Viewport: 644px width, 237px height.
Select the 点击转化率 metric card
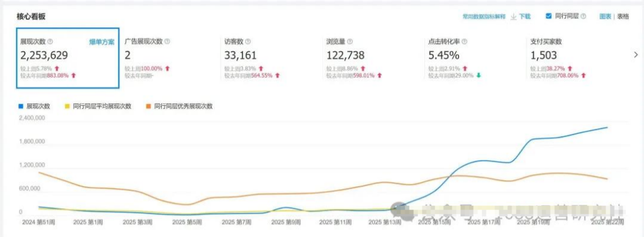coord(475,58)
